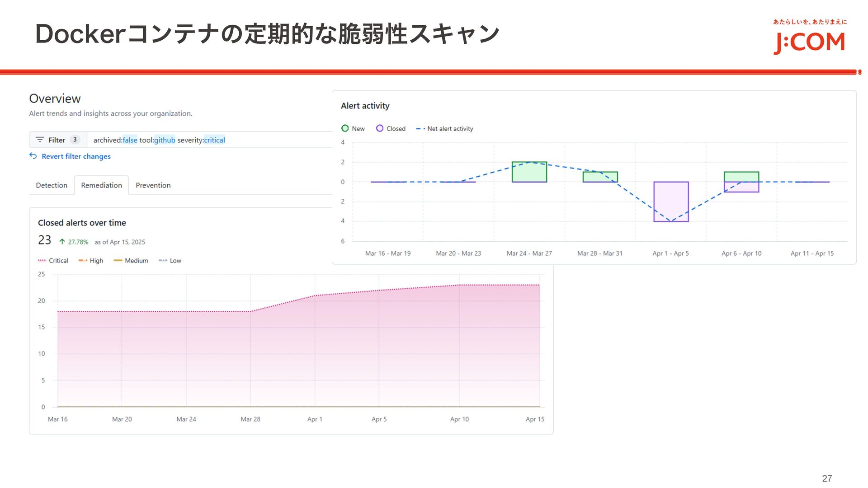Toggle the New legend circle

coord(345,128)
